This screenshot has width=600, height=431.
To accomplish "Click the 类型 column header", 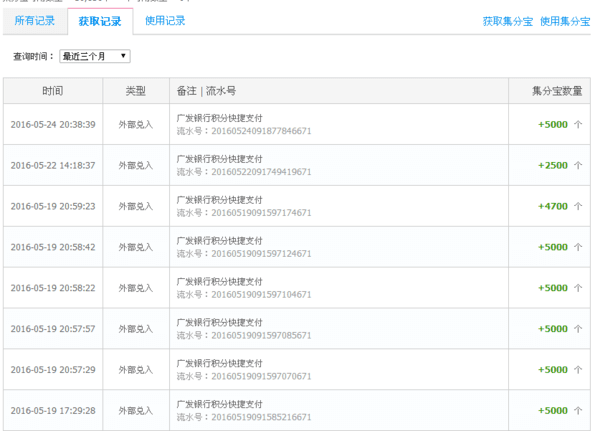I will coord(136,91).
